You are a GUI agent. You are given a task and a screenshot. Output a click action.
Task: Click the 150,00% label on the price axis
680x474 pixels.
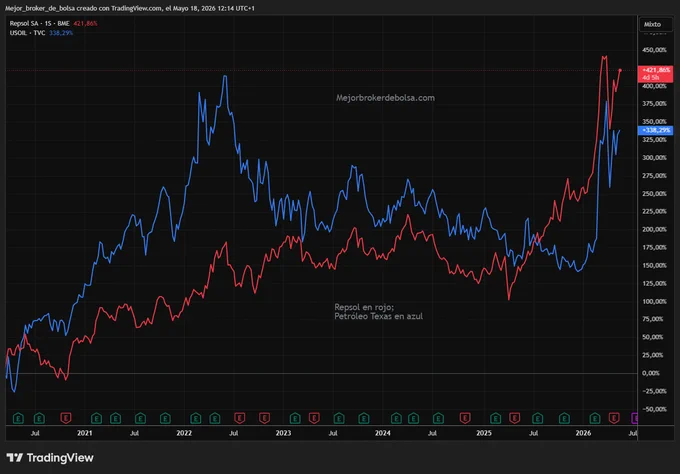point(654,265)
